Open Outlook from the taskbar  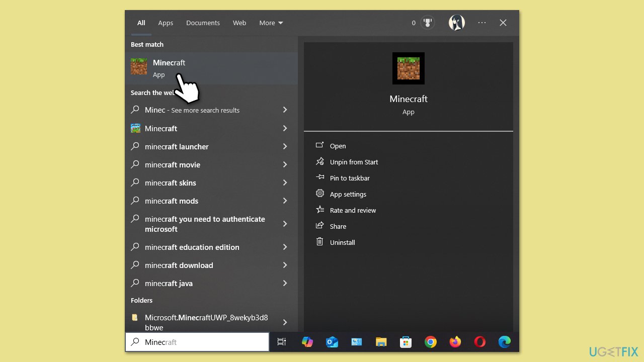pos(332,342)
